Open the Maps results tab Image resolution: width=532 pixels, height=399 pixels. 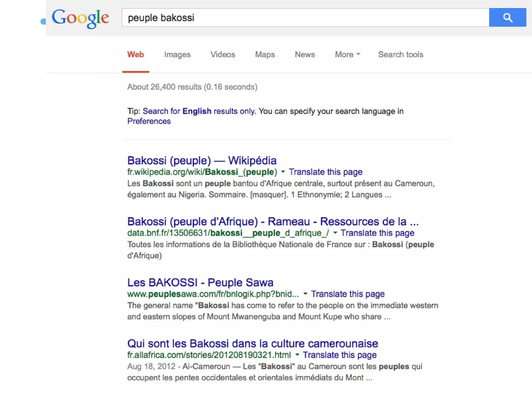coord(265,54)
